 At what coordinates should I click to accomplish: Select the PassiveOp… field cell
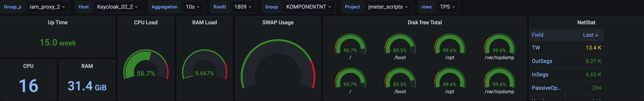(x=547, y=88)
